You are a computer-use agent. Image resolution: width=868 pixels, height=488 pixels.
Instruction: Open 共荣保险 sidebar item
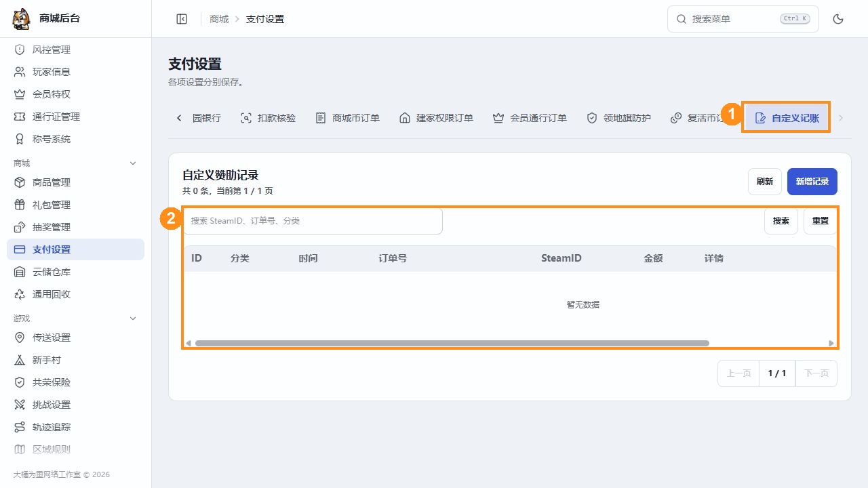(75, 382)
